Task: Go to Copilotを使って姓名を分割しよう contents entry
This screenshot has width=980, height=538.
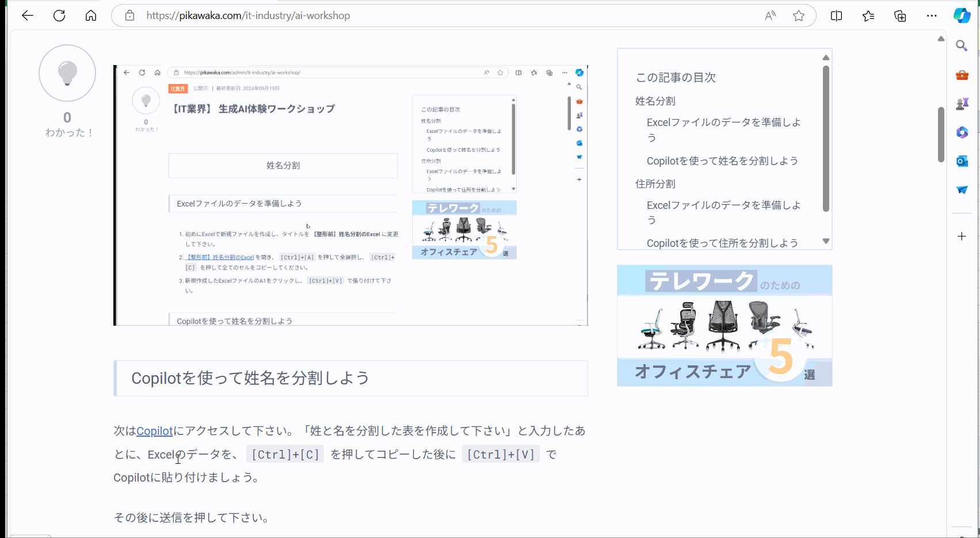Action: (x=722, y=161)
